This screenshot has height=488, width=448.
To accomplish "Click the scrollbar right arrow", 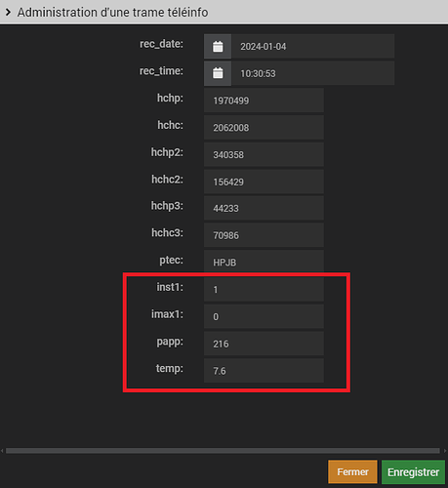I will pos(445,451).
